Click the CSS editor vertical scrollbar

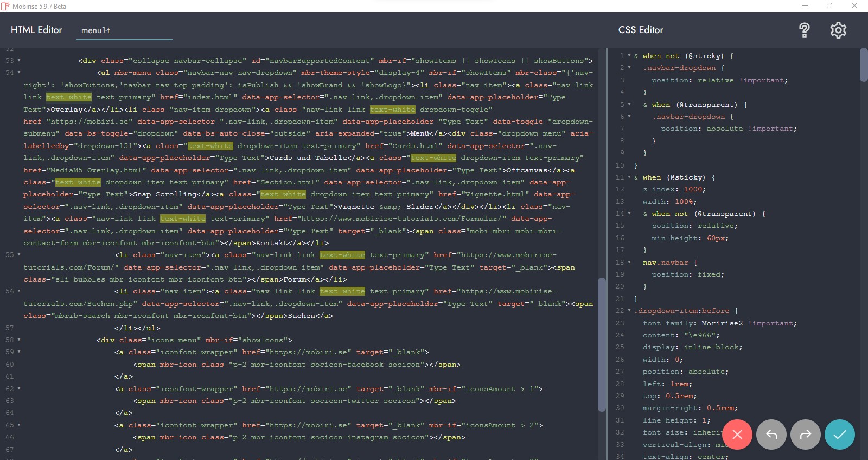click(864, 65)
